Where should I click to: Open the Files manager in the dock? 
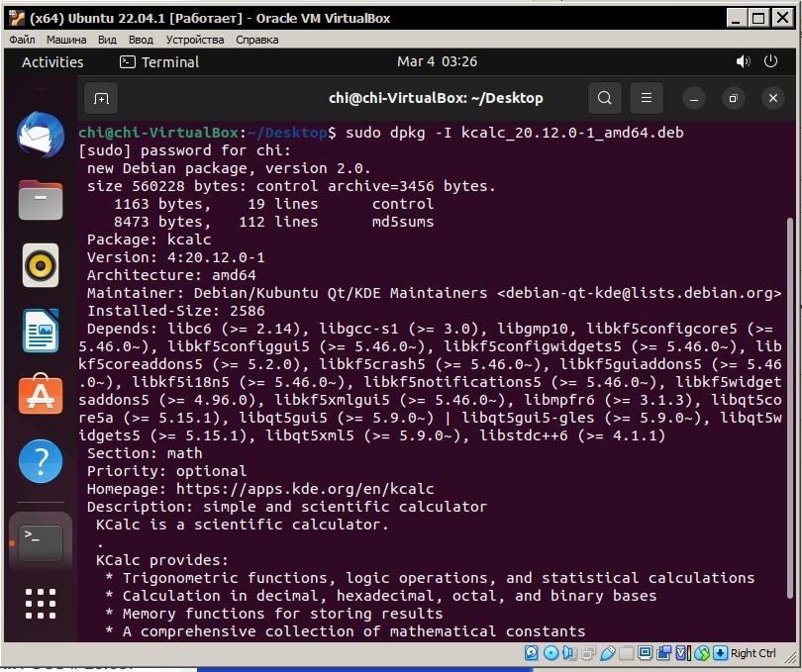click(41, 201)
